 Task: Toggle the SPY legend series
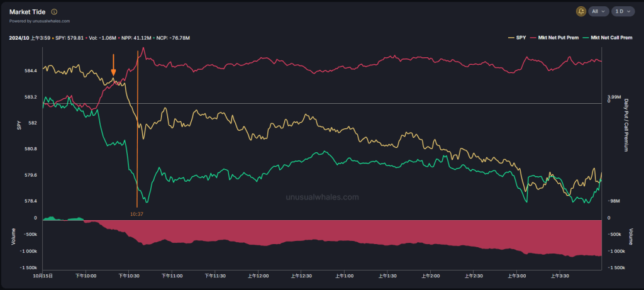[x=517, y=38]
